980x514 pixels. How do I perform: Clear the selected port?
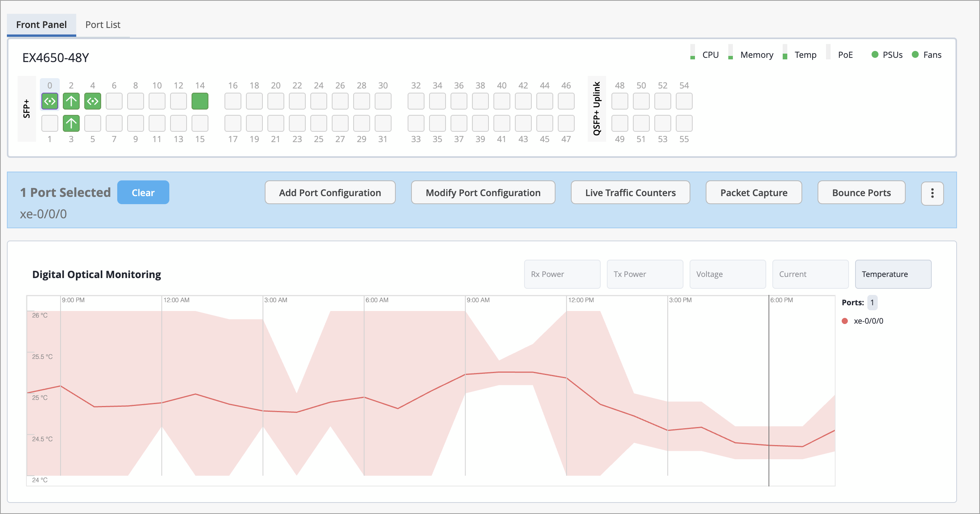[x=143, y=193]
